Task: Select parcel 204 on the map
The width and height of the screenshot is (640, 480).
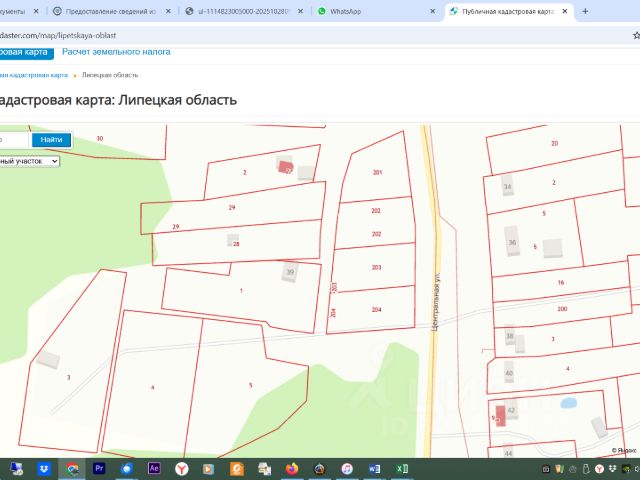Action: click(376, 309)
